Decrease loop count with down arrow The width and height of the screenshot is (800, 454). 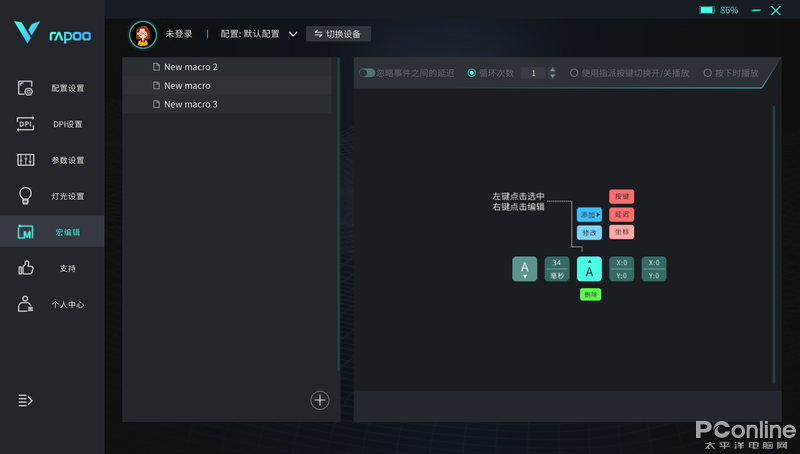pos(553,76)
